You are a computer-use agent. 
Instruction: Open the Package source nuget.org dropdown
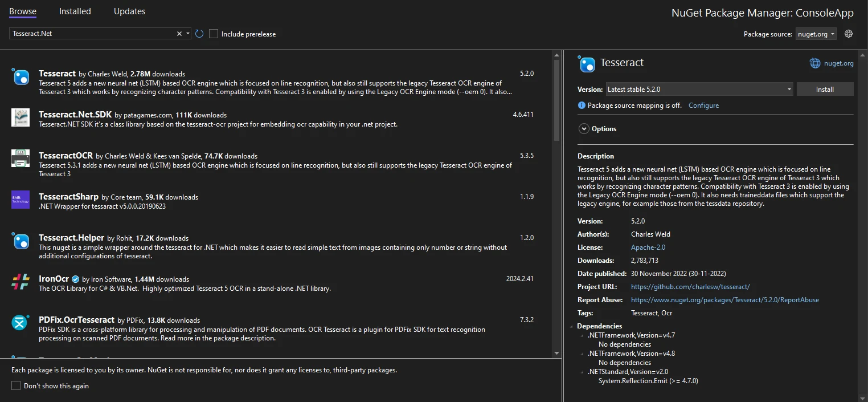pyautogui.click(x=816, y=34)
